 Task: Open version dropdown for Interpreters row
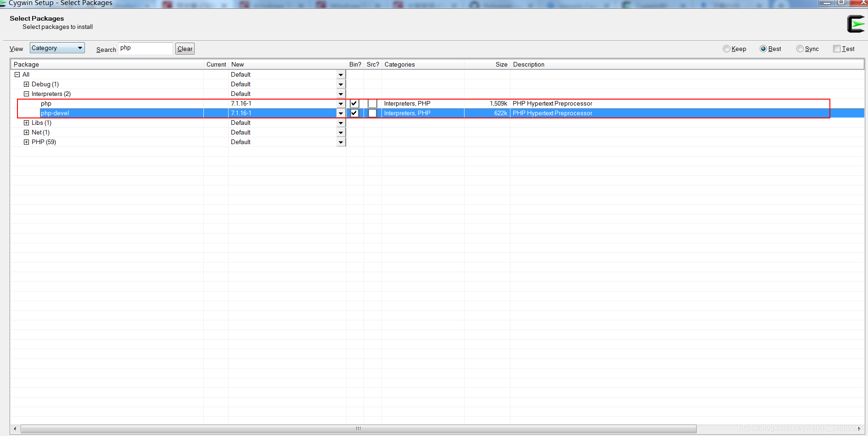pos(341,94)
